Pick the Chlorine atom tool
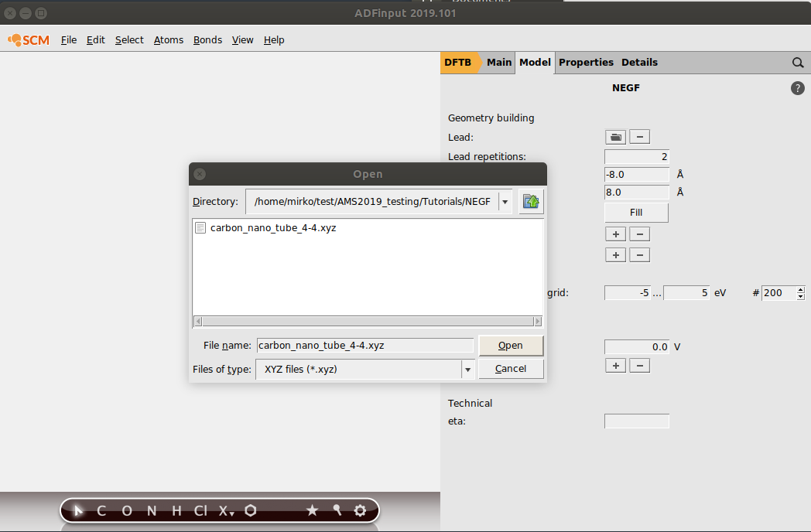Viewport: 811px width, 532px height. point(200,511)
